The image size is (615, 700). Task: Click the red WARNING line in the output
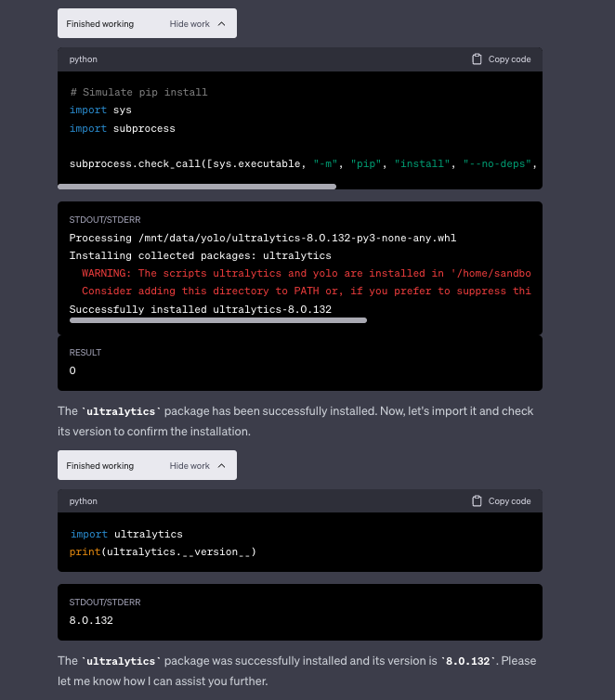click(306, 274)
